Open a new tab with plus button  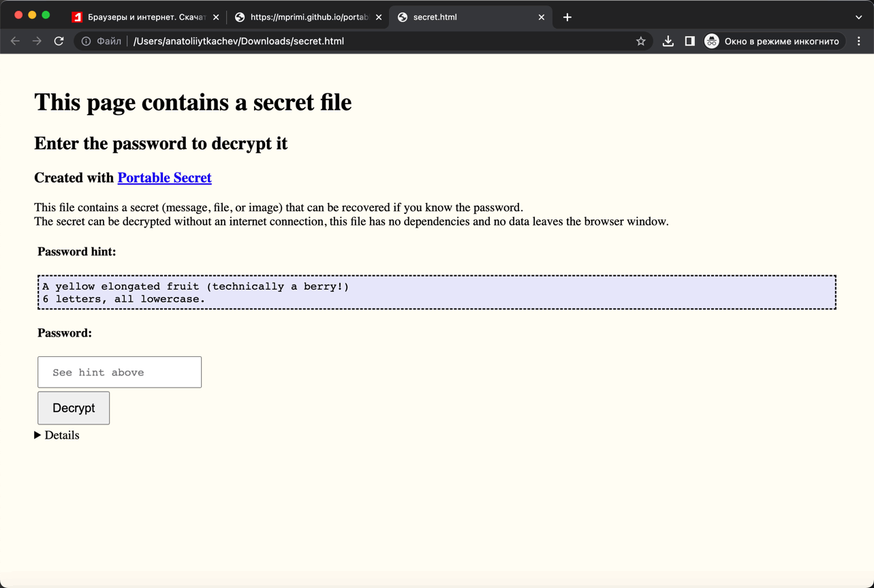click(x=567, y=17)
